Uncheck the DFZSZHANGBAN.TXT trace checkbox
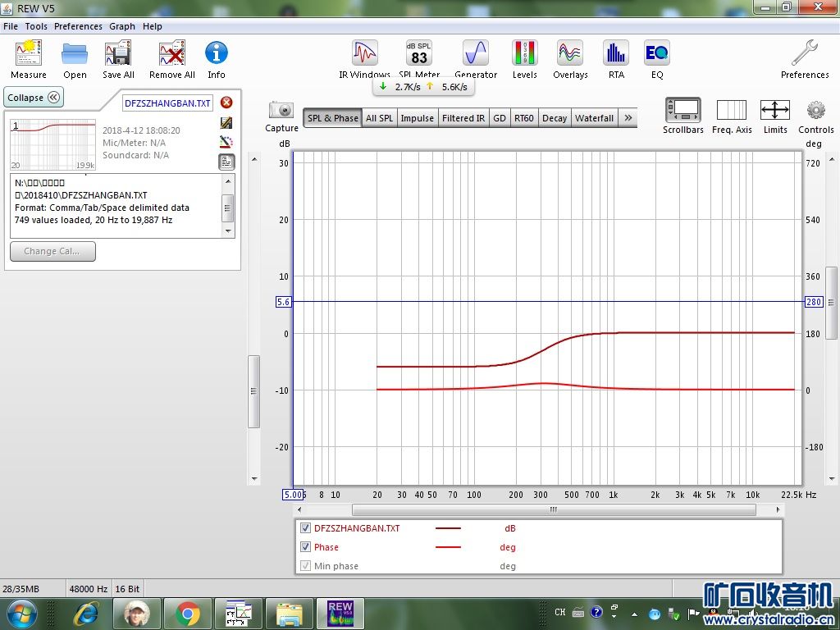This screenshot has height=630, width=840. (306, 528)
